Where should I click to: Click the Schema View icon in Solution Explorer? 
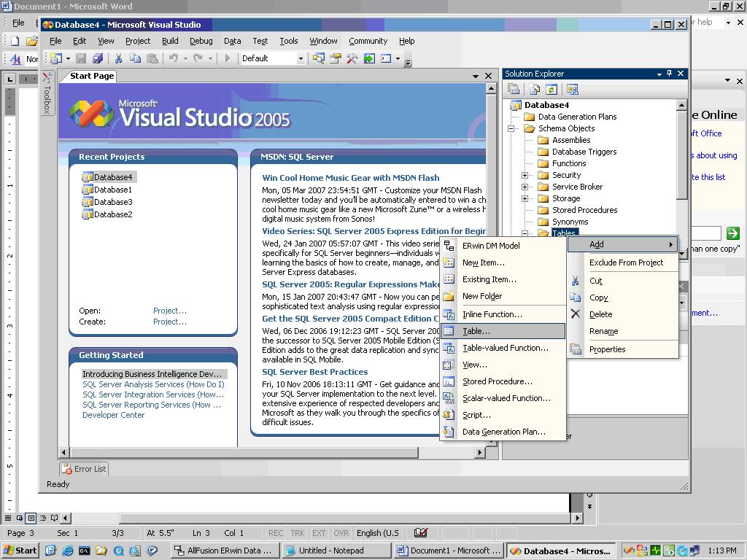(572, 90)
